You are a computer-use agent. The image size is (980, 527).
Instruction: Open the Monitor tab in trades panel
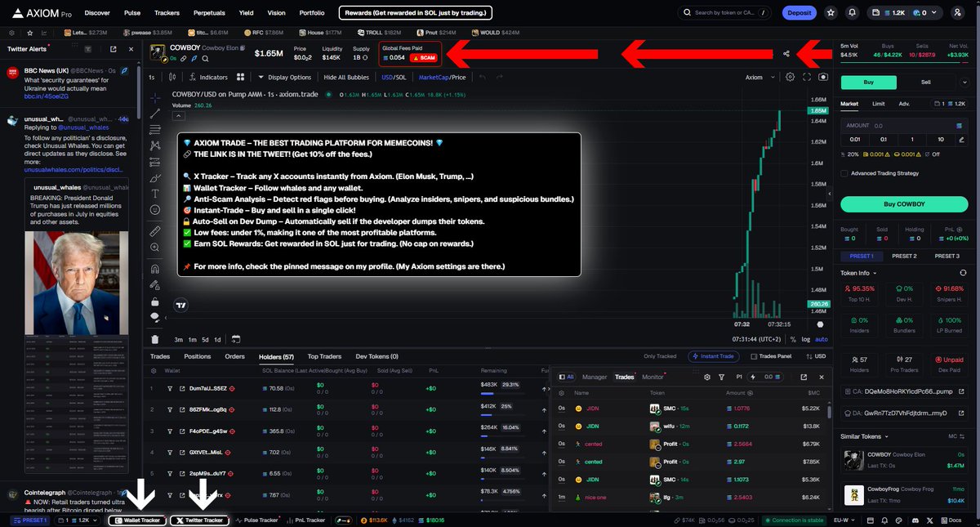click(x=653, y=377)
